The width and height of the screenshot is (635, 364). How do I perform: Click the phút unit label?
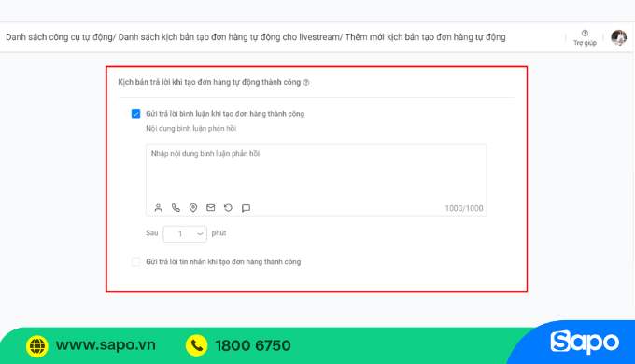tap(219, 233)
